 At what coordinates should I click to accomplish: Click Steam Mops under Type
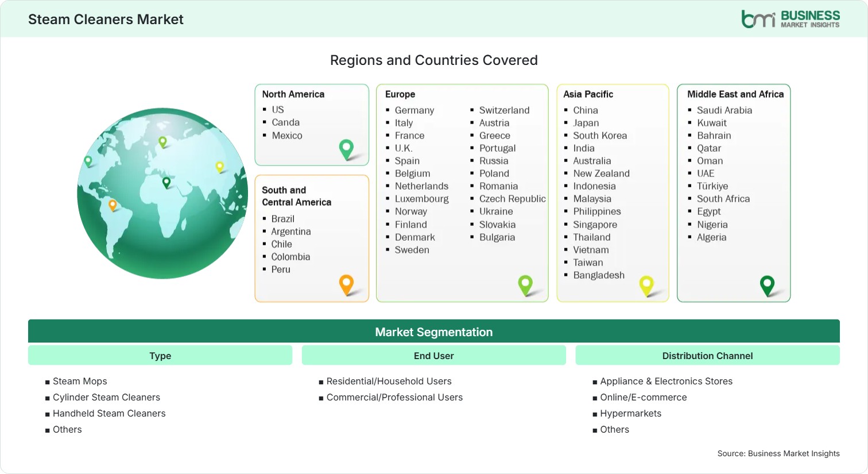pyautogui.click(x=80, y=381)
